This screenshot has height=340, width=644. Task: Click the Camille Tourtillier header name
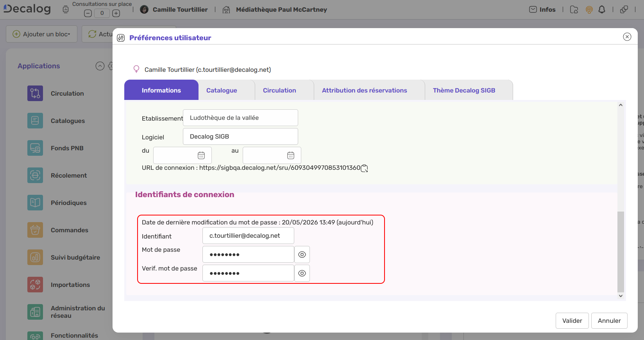tap(180, 9)
